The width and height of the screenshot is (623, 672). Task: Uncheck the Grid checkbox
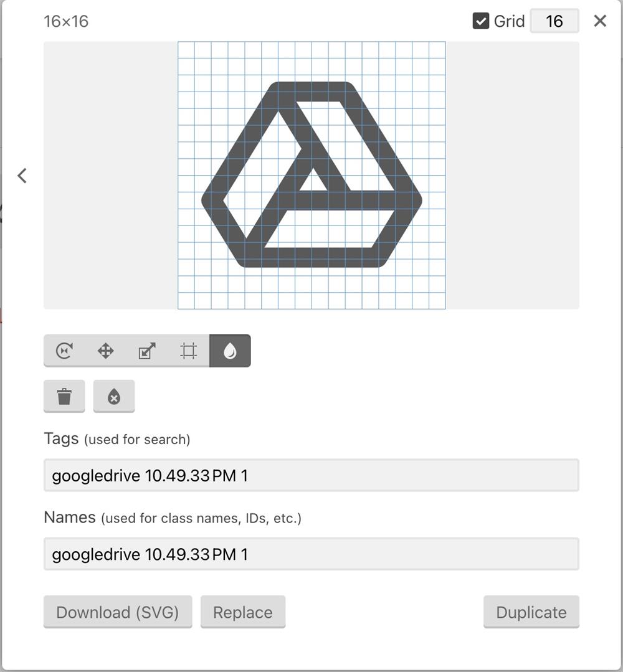(x=481, y=21)
